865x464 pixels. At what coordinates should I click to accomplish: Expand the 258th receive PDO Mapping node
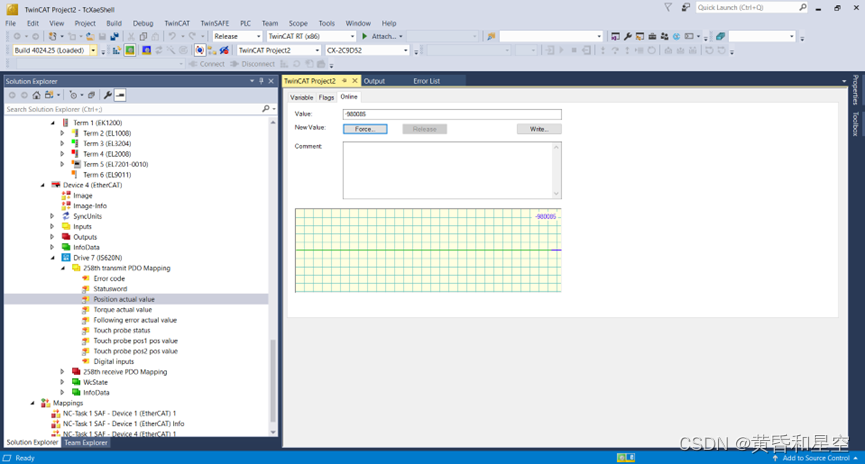pyautogui.click(x=62, y=372)
